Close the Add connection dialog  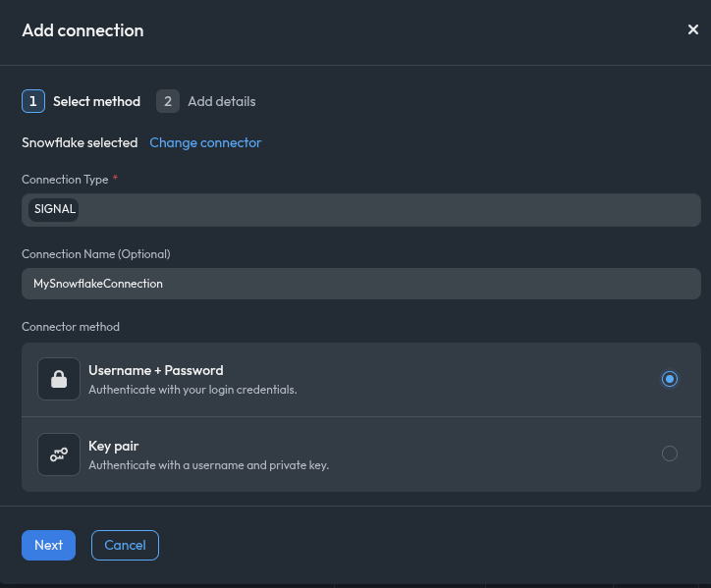point(693,29)
